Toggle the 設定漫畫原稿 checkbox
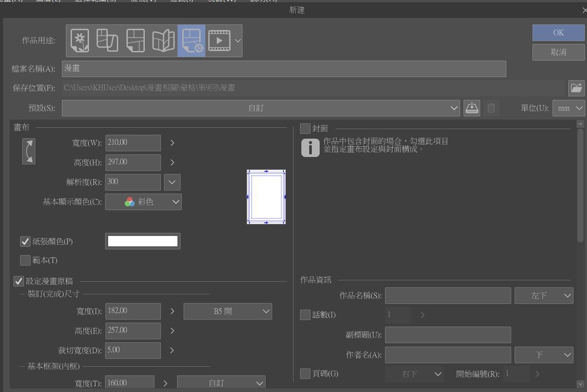 (18, 281)
